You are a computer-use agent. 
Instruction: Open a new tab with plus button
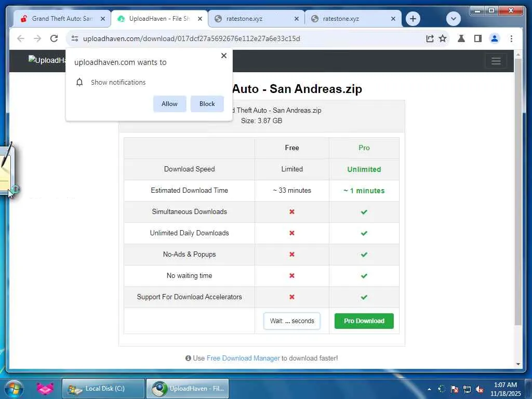[413, 19]
